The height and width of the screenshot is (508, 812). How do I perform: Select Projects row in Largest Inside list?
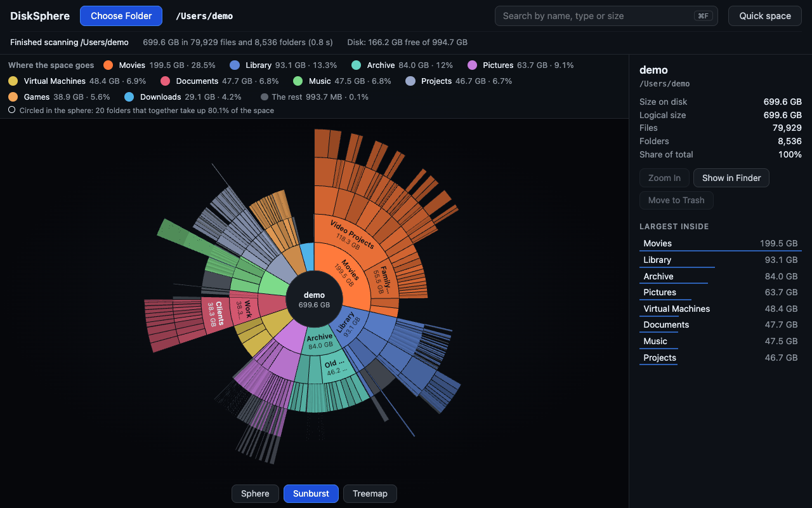pyautogui.click(x=721, y=358)
